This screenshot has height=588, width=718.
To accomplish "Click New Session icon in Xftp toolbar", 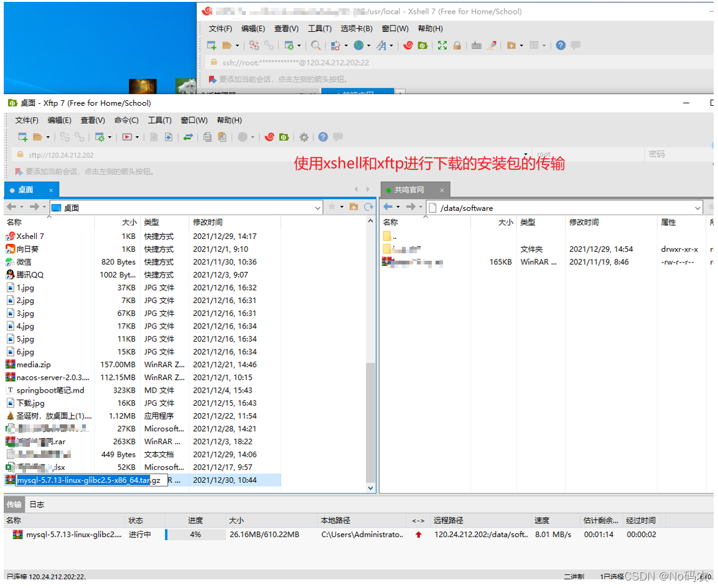I will click(22, 137).
